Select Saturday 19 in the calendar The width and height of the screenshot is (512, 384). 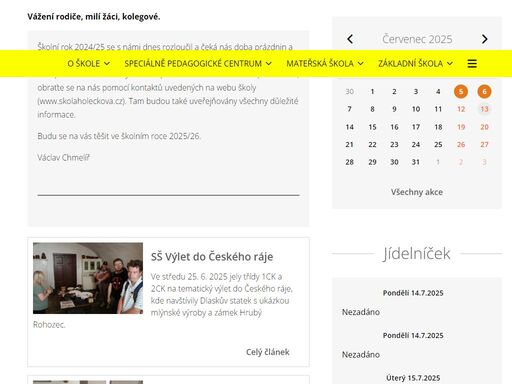pos(461,127)
